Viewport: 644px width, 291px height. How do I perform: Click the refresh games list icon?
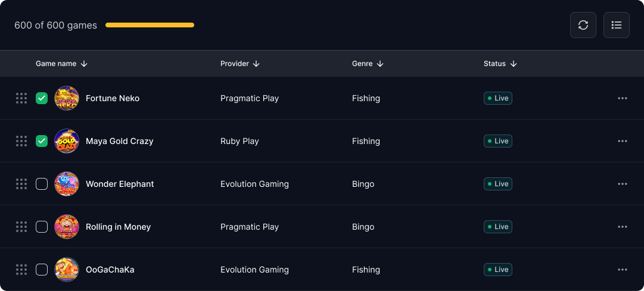583,25
